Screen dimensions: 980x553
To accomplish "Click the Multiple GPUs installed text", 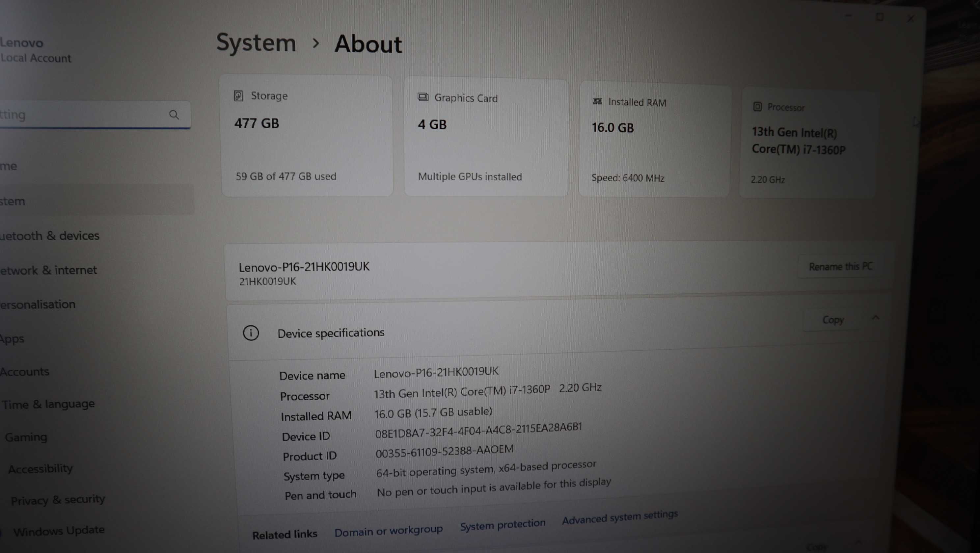I will point(470,176).
